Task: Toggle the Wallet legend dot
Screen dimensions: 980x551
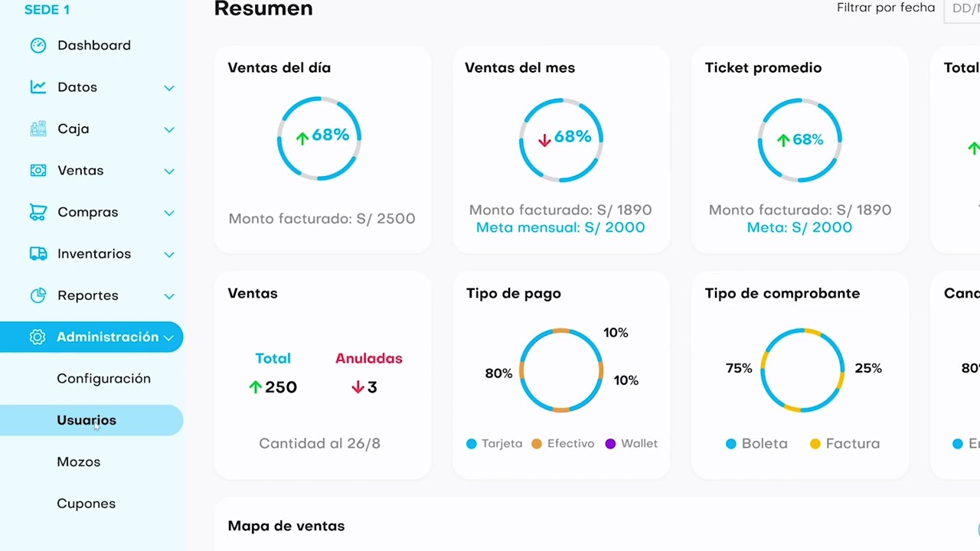Action: pos(610,444)
